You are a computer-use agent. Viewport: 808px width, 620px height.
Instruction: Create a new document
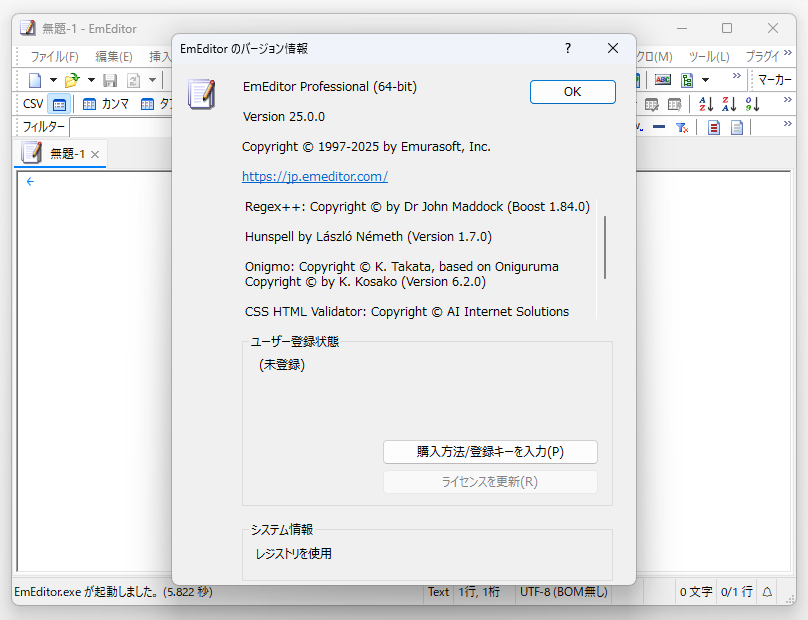click(x=35, y=78)
